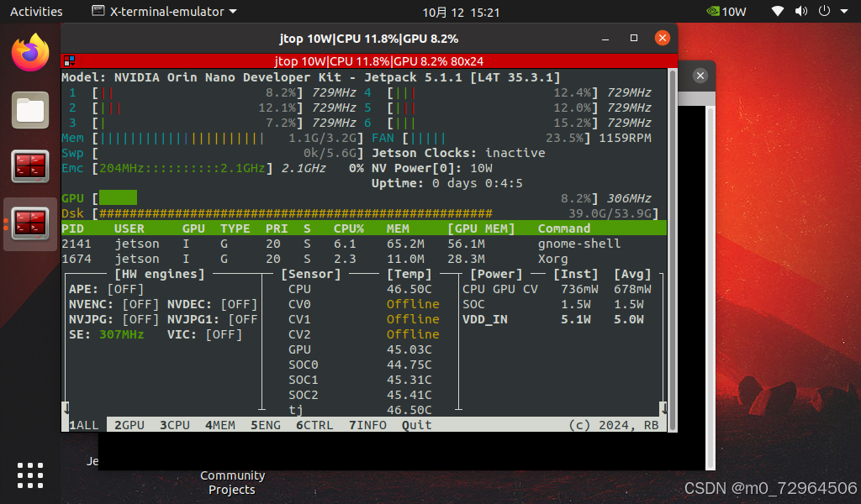Click the Dsk usage hash bar
The height and width of the screenshot is (504, 861).
(295, 213)
